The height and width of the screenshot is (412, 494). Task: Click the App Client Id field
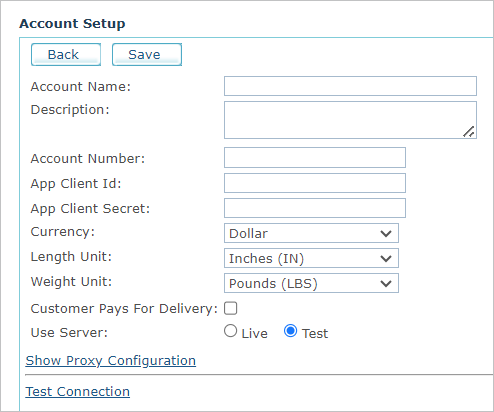pyautogui.click(x=315, y=183)
